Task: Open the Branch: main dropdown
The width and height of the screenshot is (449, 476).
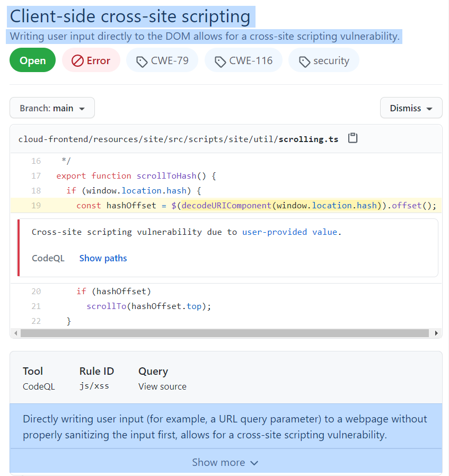Action: point(52,108)
